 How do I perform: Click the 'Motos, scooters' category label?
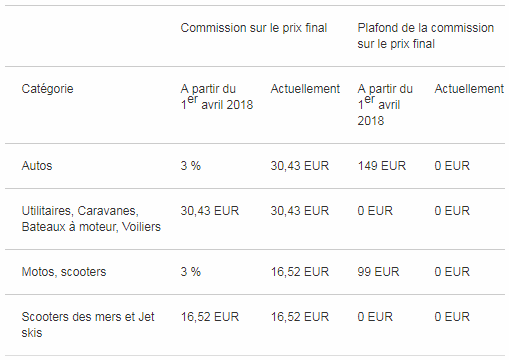click(x=64, y=272)
